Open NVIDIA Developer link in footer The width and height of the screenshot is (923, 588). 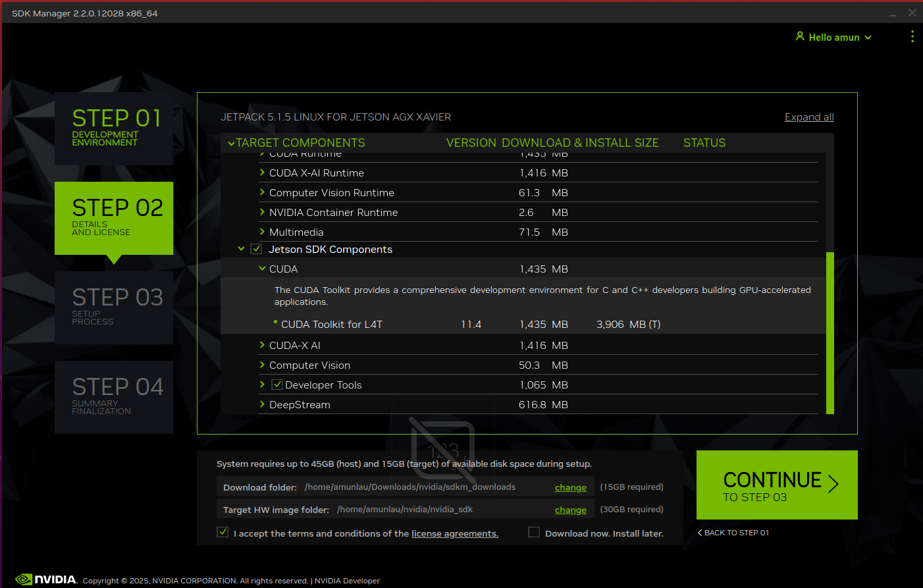tap(347, 581)
